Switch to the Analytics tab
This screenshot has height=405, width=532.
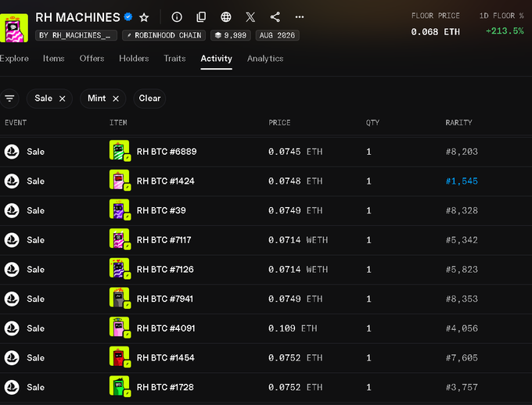[265, 59]
